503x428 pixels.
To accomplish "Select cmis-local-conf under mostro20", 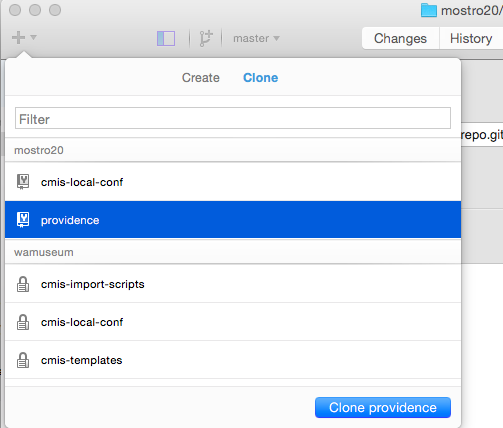I will click(233, 182).
